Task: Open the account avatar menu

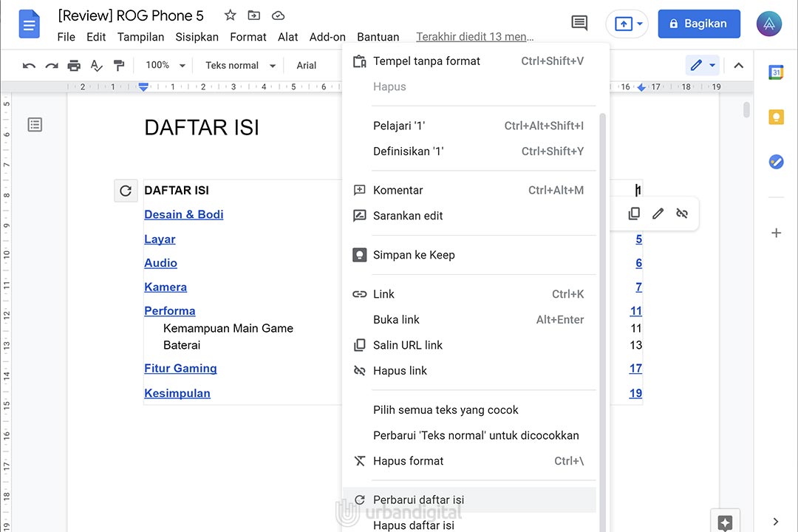Action: (x=768, y=24)
